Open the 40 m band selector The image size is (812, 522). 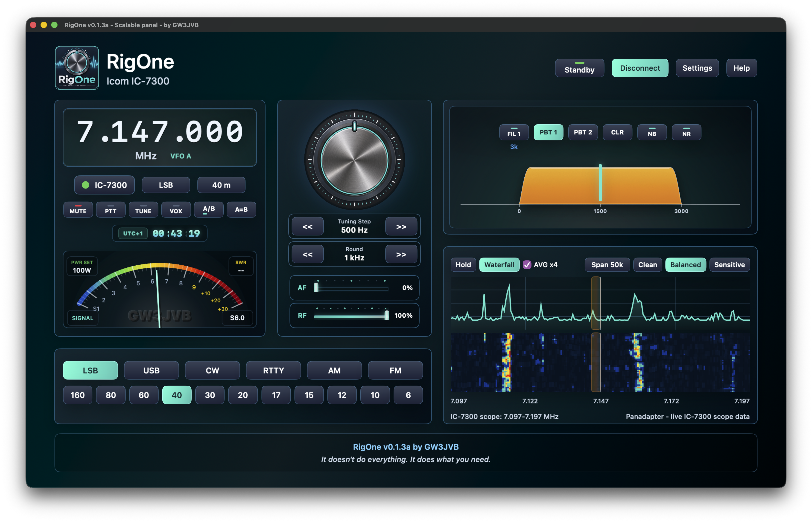tap(221, 185)
